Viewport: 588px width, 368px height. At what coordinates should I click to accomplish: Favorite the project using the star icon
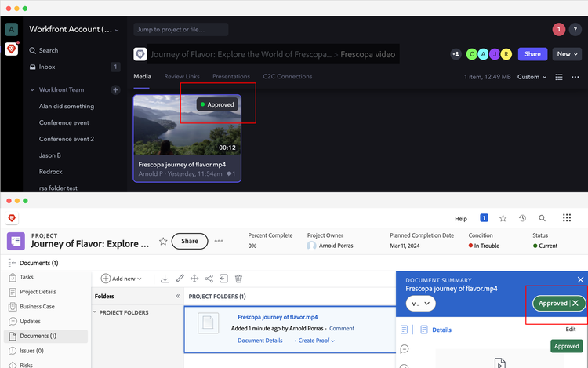163,241
